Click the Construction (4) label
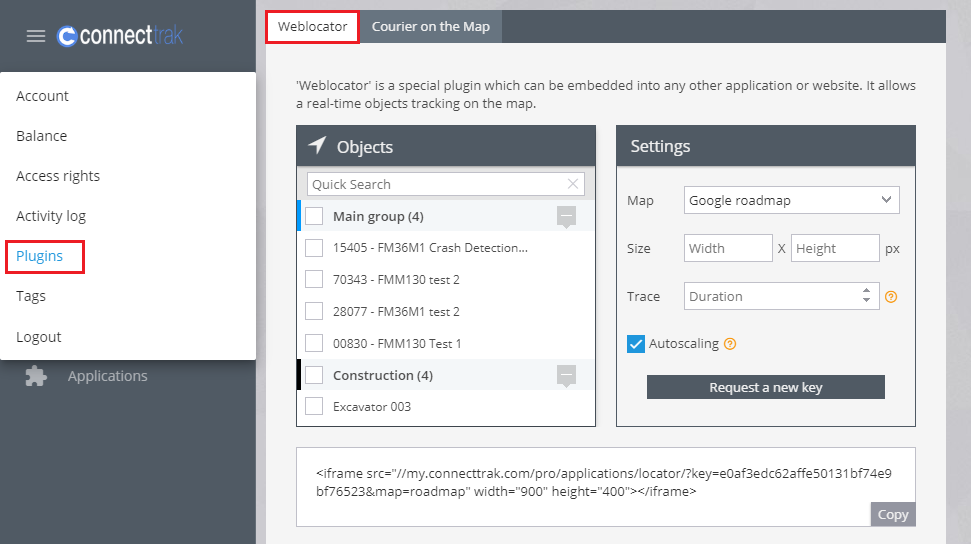The image size is (971, 544). click(383, 375)
